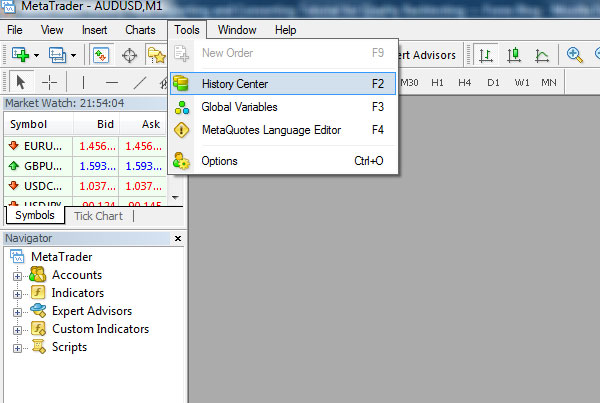The height and width of the screenshot is (403, 600).
Task: Click Market Watch scrollbar down arrow
Action: point(175,198)
